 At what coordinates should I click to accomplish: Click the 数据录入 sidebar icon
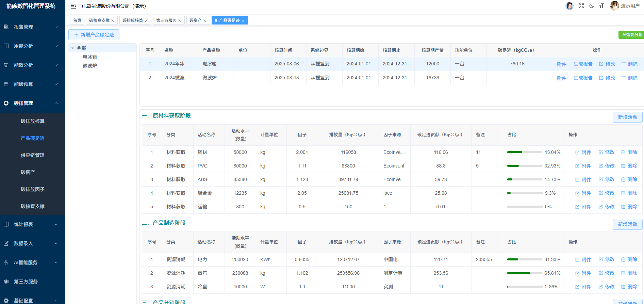pos(6,243)
